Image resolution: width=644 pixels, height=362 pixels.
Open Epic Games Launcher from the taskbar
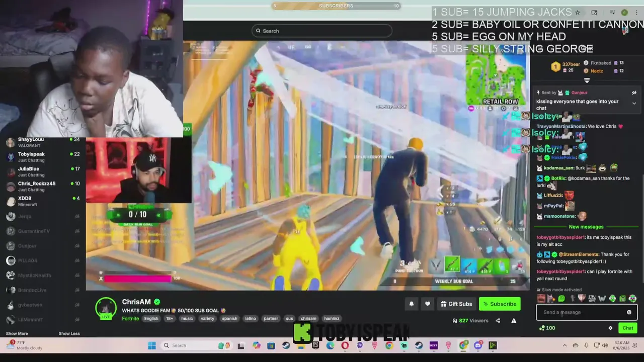(315, 345)
